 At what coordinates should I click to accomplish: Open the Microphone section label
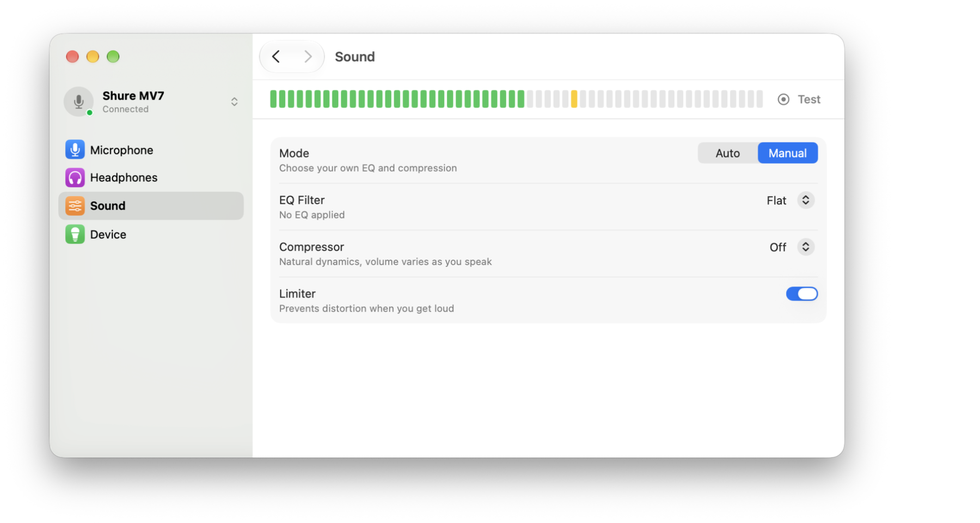pyautogui.click(x=121, y=150)
